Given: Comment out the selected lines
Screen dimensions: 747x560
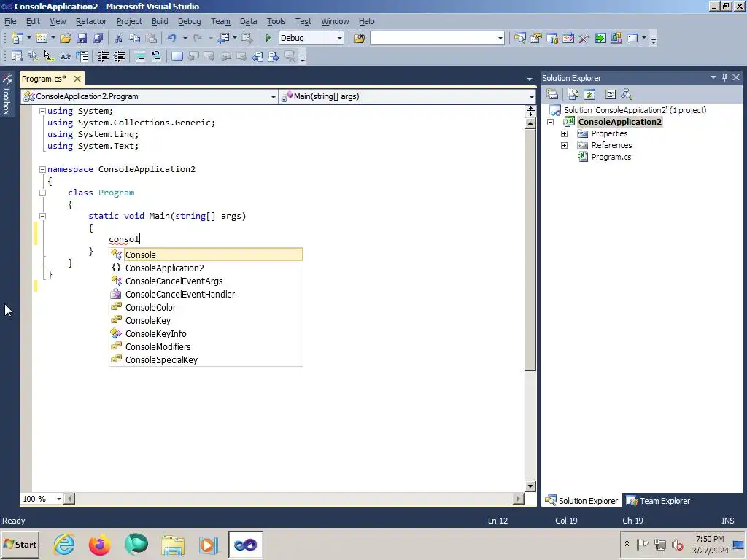Looking at the screenshot, I should [140, 57].
